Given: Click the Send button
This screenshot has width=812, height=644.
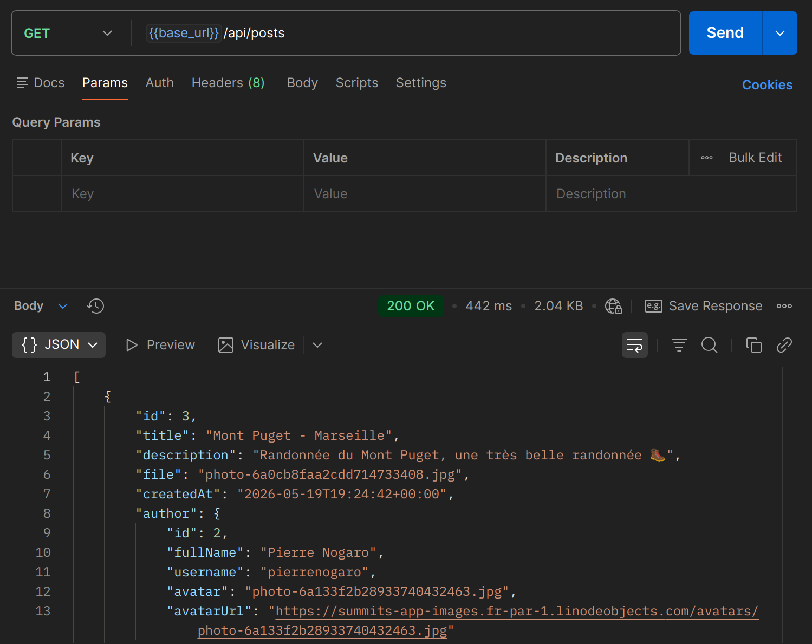Looking at the screenshot, I should pyautogui.click(x=725, y=33).
